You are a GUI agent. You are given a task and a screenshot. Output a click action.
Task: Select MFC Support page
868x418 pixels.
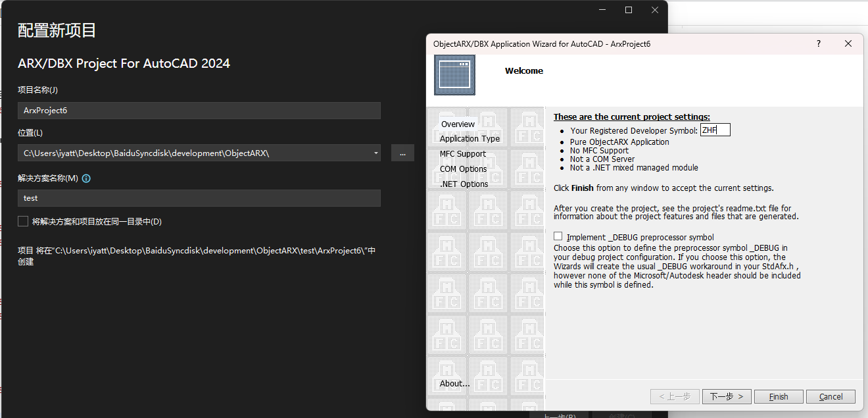pyautogui.click(x=463, y=154)
